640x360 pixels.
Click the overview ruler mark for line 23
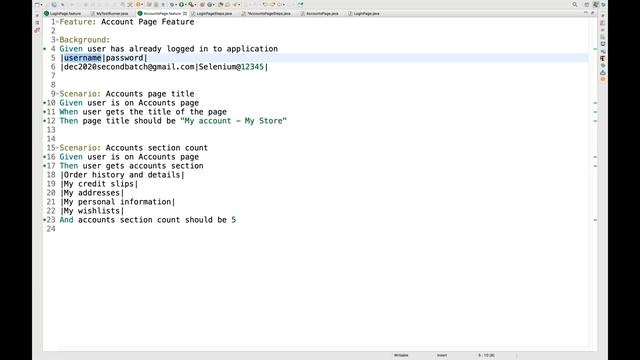[x=595, y=220]
